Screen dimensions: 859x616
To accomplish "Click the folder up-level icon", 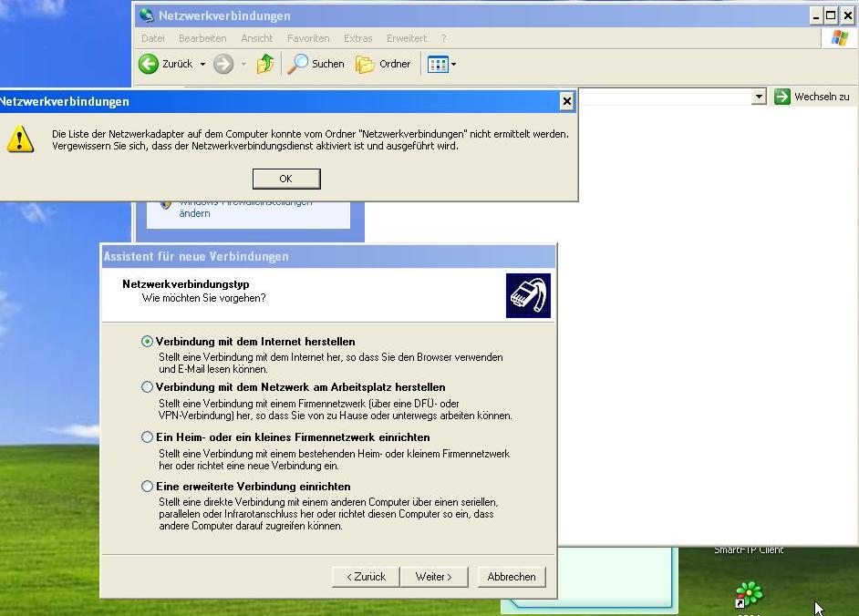I will tap(265, 64).
